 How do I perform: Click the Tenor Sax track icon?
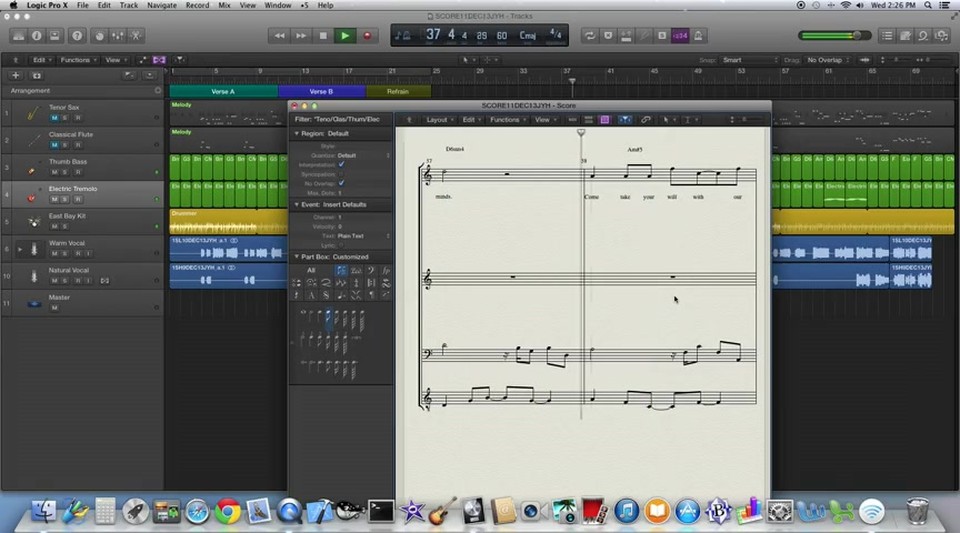[x=33, y=113]
